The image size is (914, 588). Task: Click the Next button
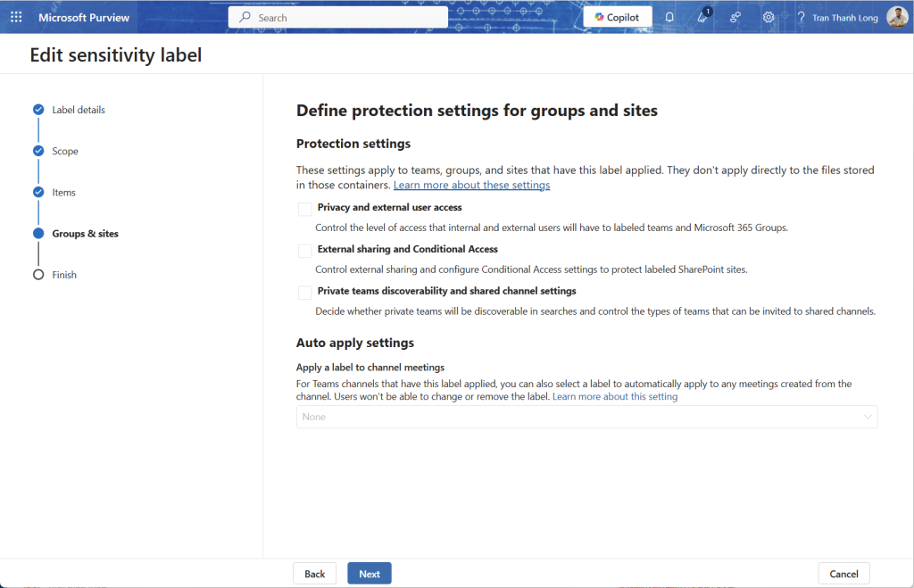pos(369,574)
